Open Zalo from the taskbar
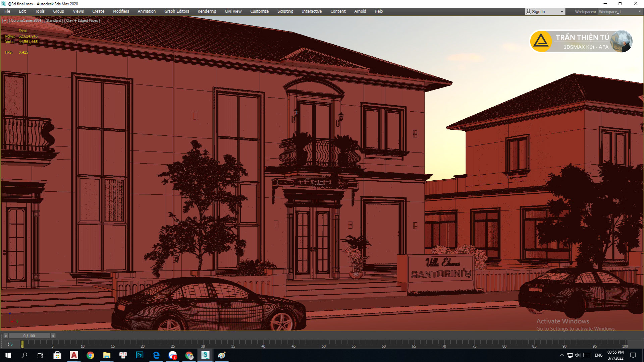This screenshot has width=644, height=362. click(x=173, y=355)
